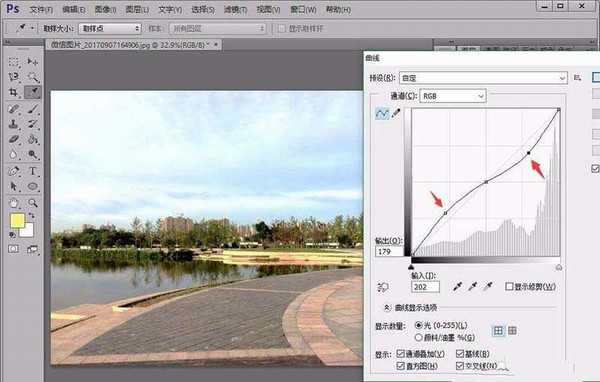This screenshot has width=600, height=382.
Task: Switch to simple grid display
Action: [x=498, y=331]
